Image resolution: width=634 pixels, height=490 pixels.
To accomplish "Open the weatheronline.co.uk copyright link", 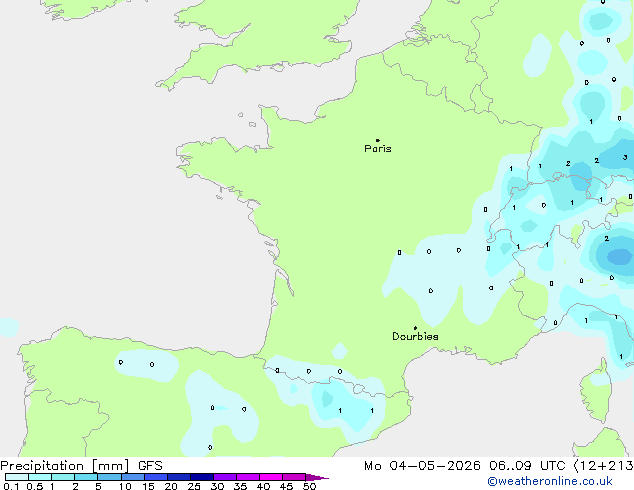I will tap(550, 481).
